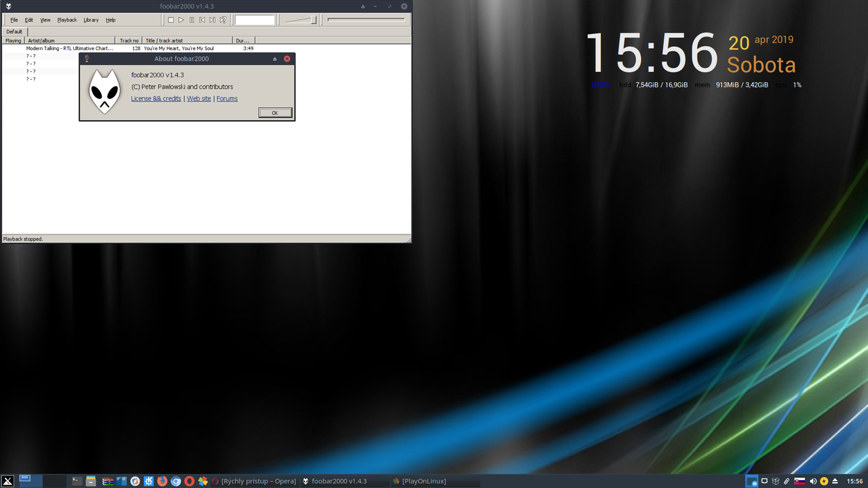Sort by the Duration column header
Viewport: 868px width, 488px height.
tap(243, 41)
